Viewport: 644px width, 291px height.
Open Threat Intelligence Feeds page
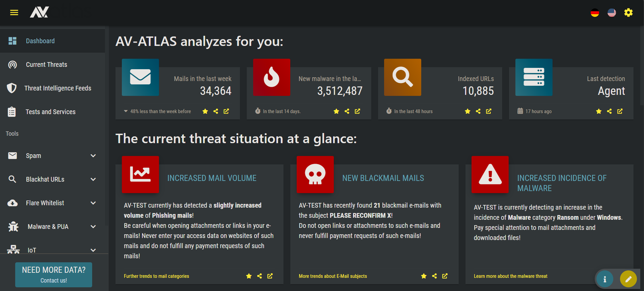52,88
